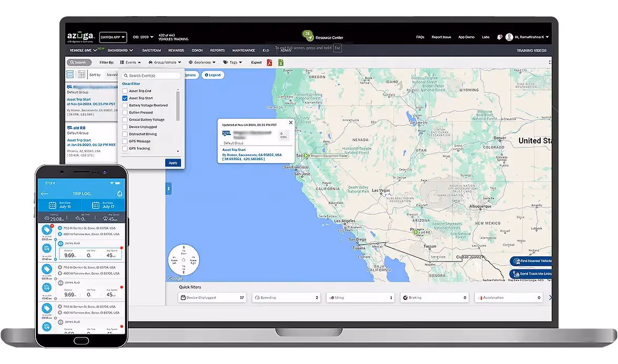Open the ELD tab
The height and width of the screenshot is (364, 618).
pos(266,50)
